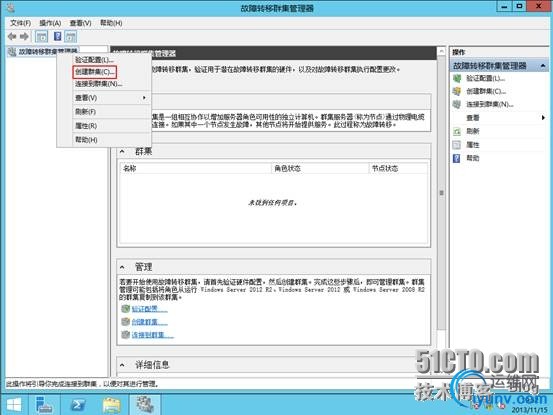
Task: Open PowerShell from taskbar
Action: pos(78,405)
